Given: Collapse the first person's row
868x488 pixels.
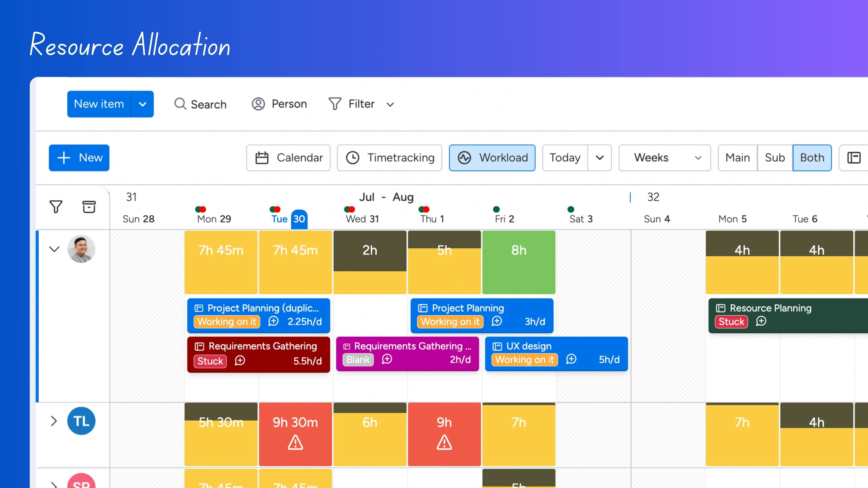Looking at the screenshot, I should [x=54, y=249].
